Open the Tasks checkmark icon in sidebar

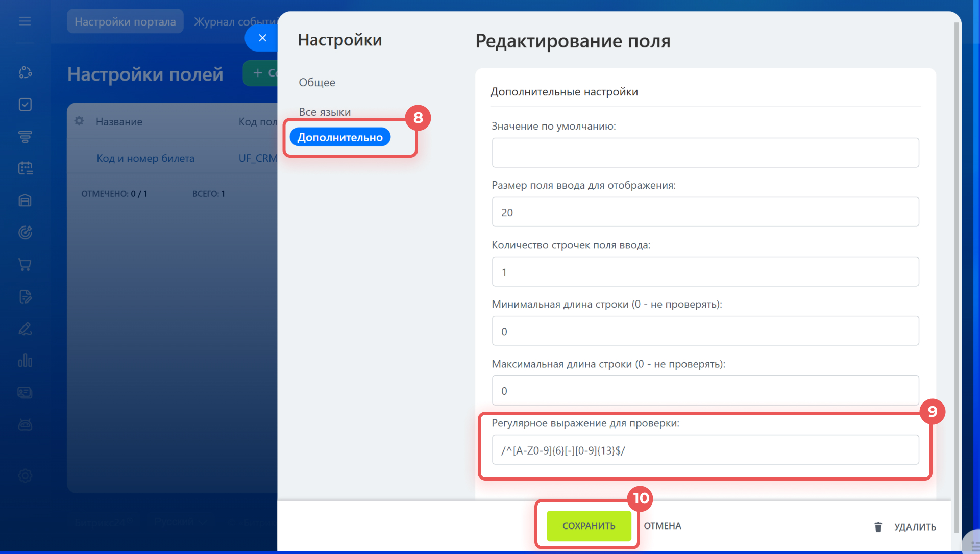click(25, 105)
